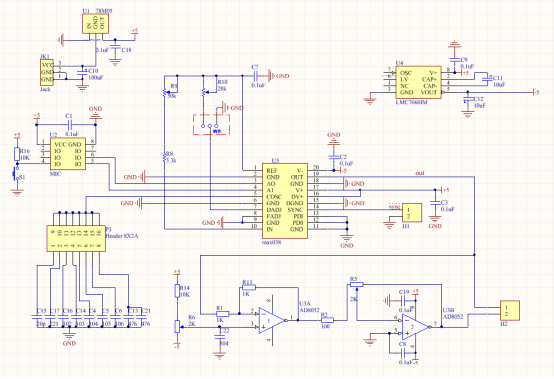The height and width of the screenshot is (379, 554).
Task: Select capacitor C15 20p
Action: [37, 317]
